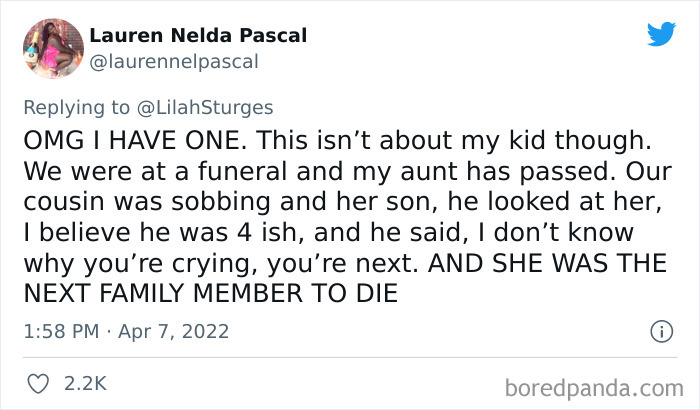Open the @laurennelpascal handle link
This screenshot has width=700, height=410.
[174, 61]
